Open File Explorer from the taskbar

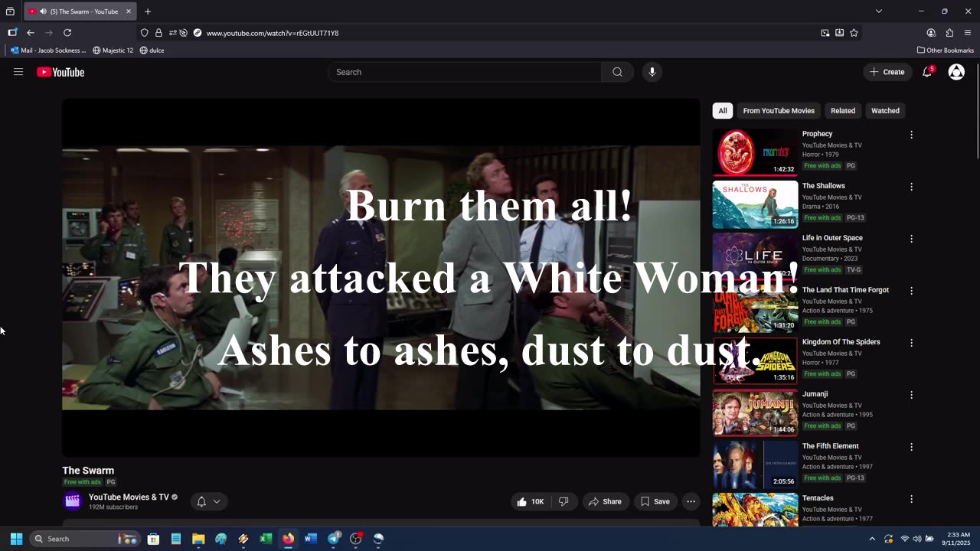198,539
